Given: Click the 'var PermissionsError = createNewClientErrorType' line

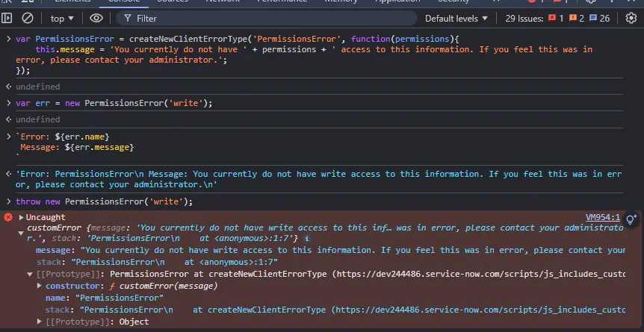Looking at the screenshot, I should point(238,39).
